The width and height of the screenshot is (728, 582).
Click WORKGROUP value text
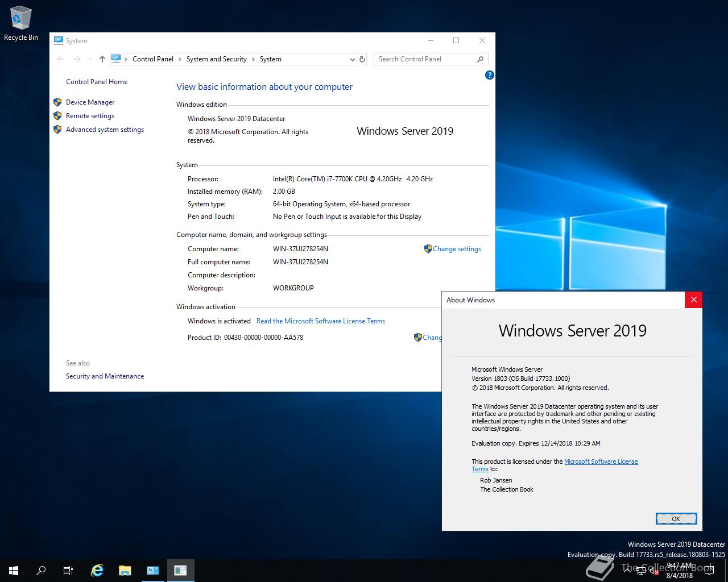(293, 288)
